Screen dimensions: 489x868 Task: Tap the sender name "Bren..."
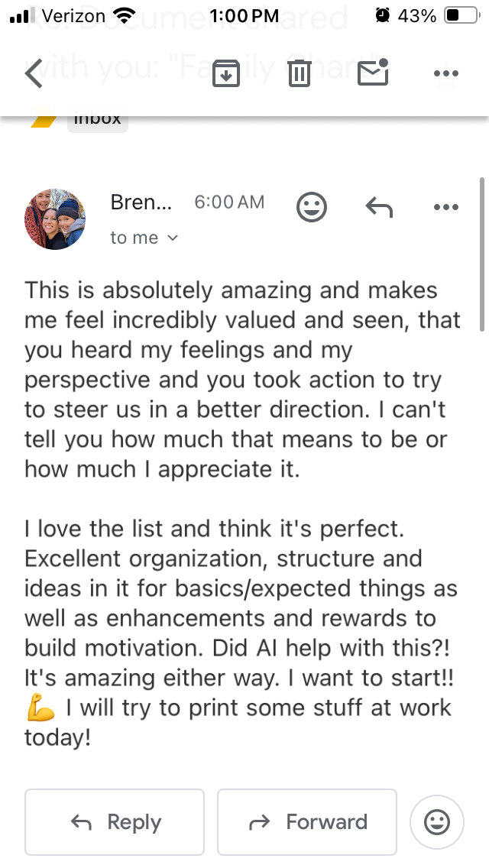point(141,202)
